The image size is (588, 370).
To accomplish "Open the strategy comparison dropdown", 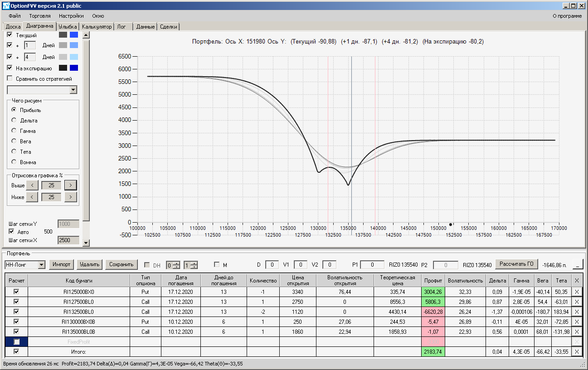I will tap(73, 90).
